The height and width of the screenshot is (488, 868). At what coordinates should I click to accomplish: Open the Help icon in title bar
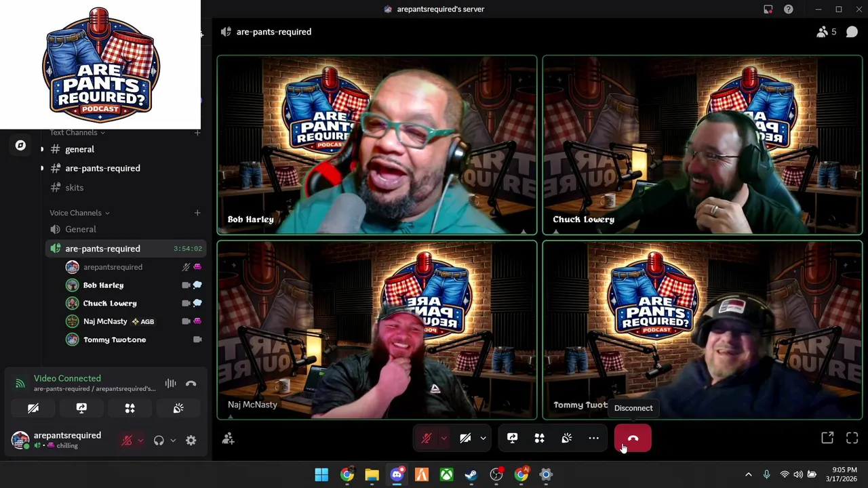(x=789, y=9)
